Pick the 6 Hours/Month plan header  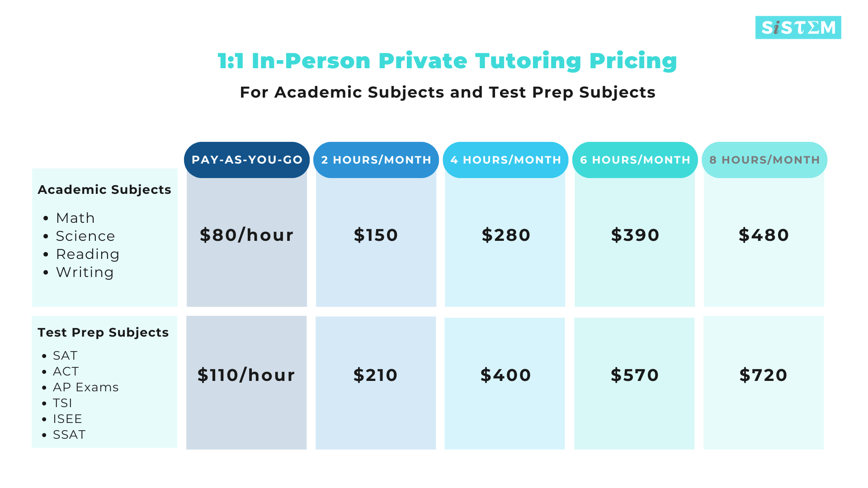click(635, 160)
